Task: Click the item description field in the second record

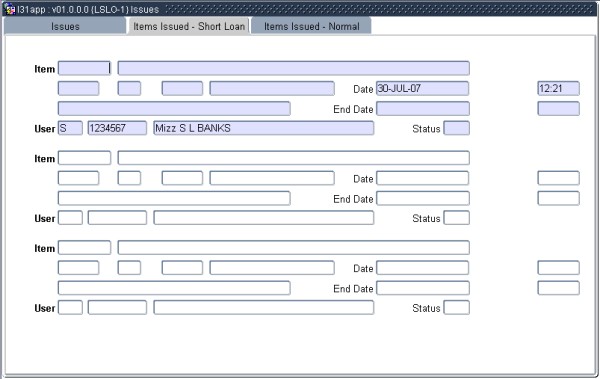Action: click(x=293, y=158)
